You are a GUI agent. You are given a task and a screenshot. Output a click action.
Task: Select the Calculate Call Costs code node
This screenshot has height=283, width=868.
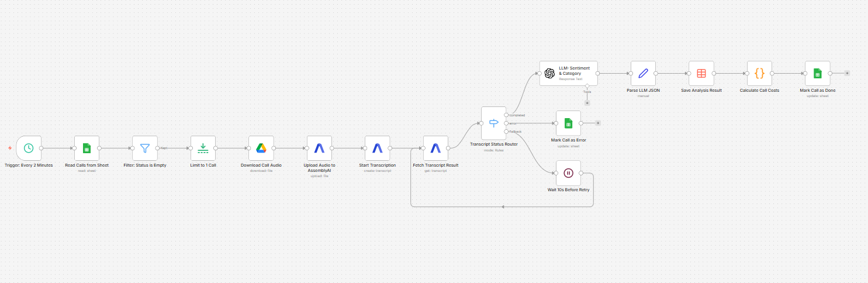click(759, 73)
